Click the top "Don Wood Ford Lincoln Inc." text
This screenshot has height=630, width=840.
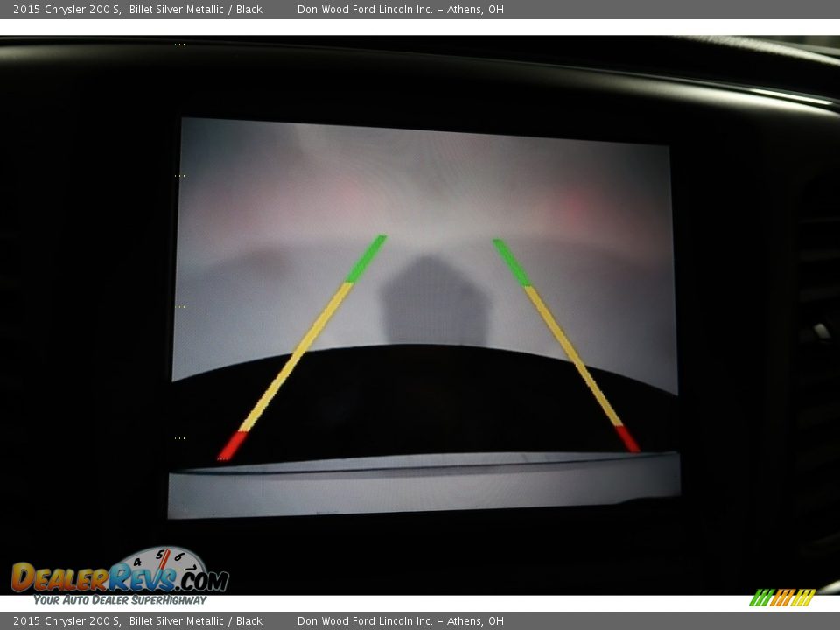pyautogui.click(x=364, y=10)
